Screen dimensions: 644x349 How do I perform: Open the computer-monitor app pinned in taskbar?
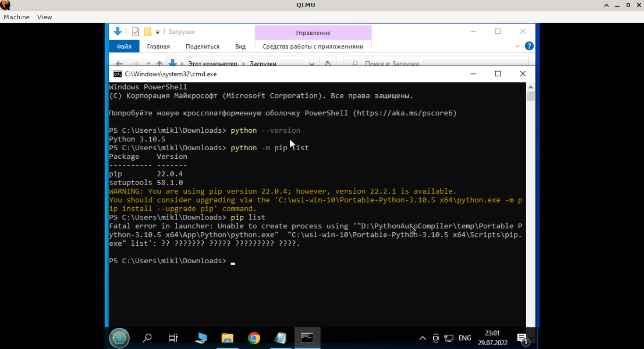point(200,338)
